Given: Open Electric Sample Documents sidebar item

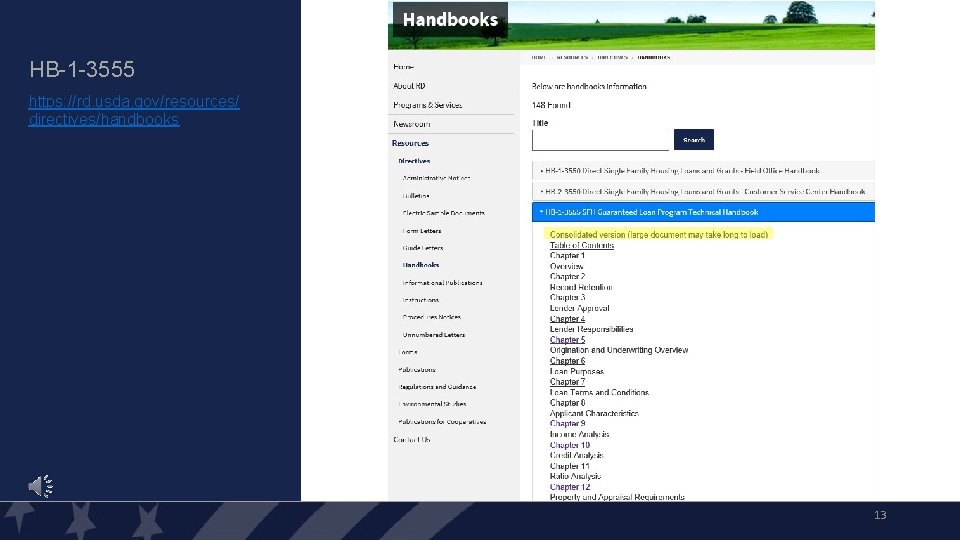Looking at the screenshot, I should (x=443, y=213).
